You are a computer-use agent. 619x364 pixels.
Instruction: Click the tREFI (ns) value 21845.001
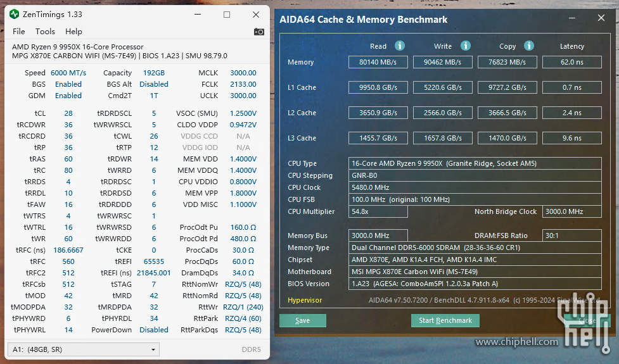pyautogui.click(x=154, y=273)
